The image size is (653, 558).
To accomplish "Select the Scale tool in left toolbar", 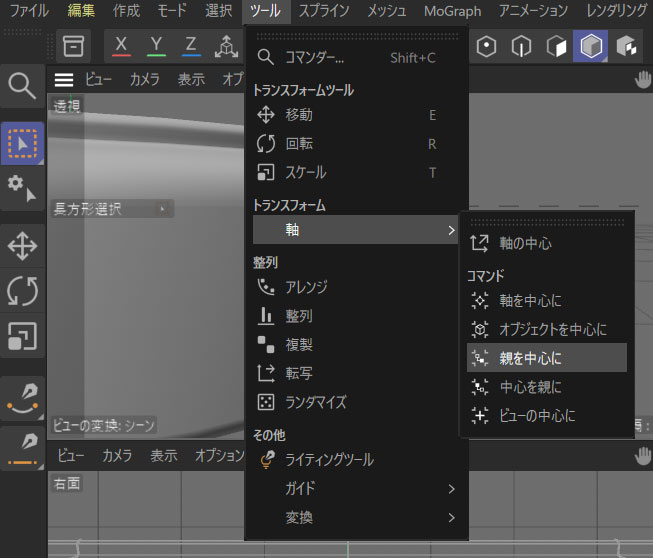I will (22, 335).
